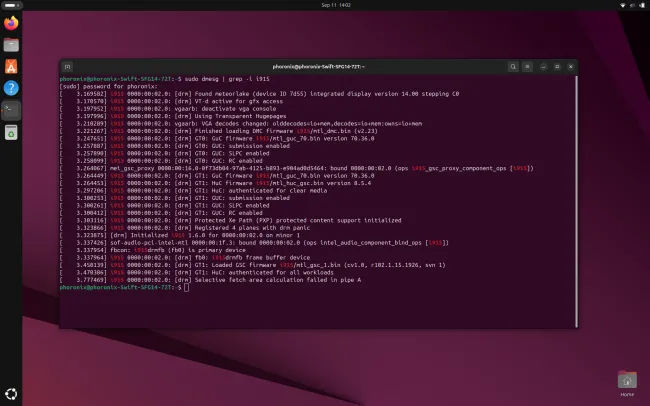Click the terminal vertical scrollbar
This screenshot has height=406, width=650.
pos(576,202)
